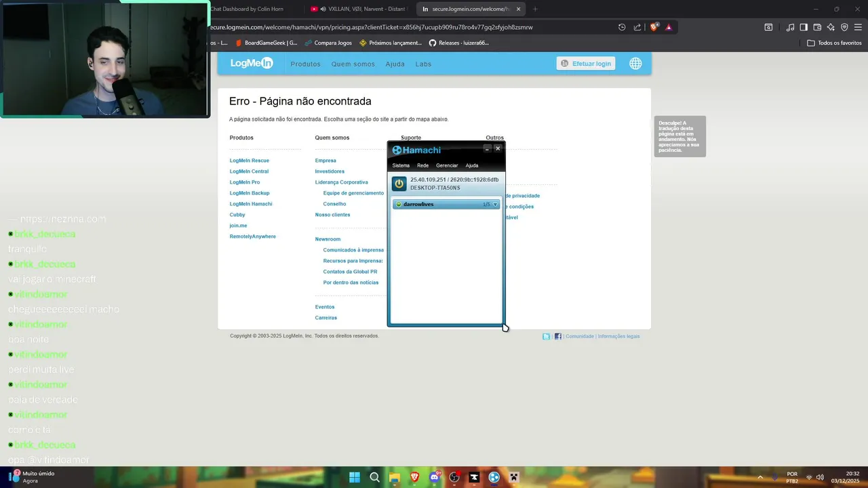
Task: Toggle the browser sidebar panel icon
Action: click(804, 27)
